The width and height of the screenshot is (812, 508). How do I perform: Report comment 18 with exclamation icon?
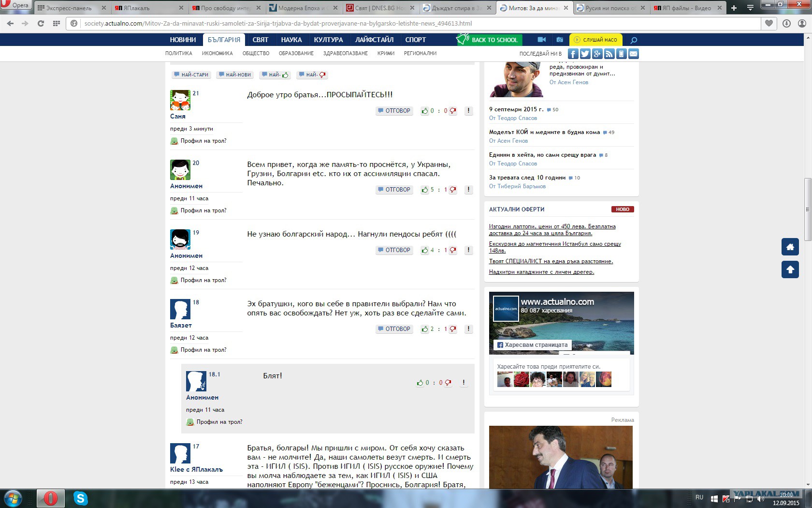click(468, 329)
